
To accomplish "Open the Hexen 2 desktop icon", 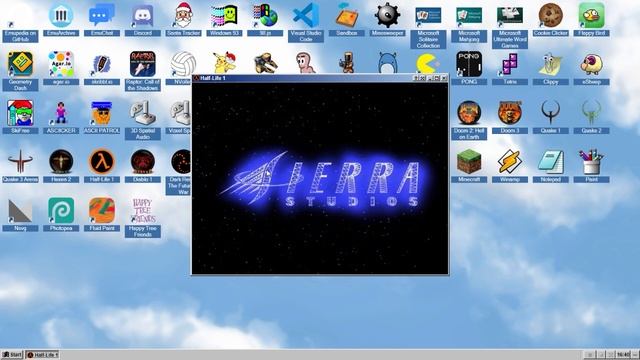I will [61, 165].
